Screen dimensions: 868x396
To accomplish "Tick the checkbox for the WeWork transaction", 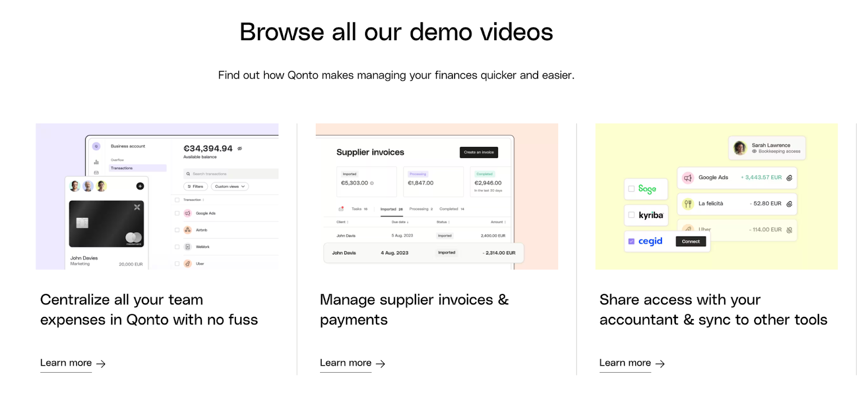I will pyautogui.click(x=177, y=247).
